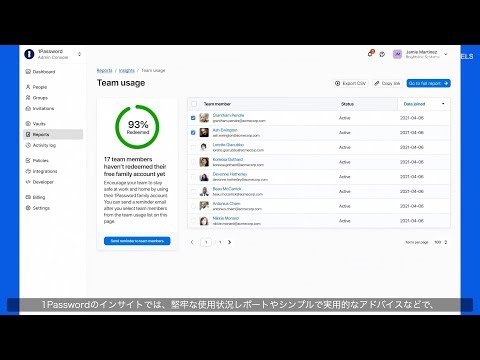
Task: Go to the next page arrow
Action: (229, 242)
